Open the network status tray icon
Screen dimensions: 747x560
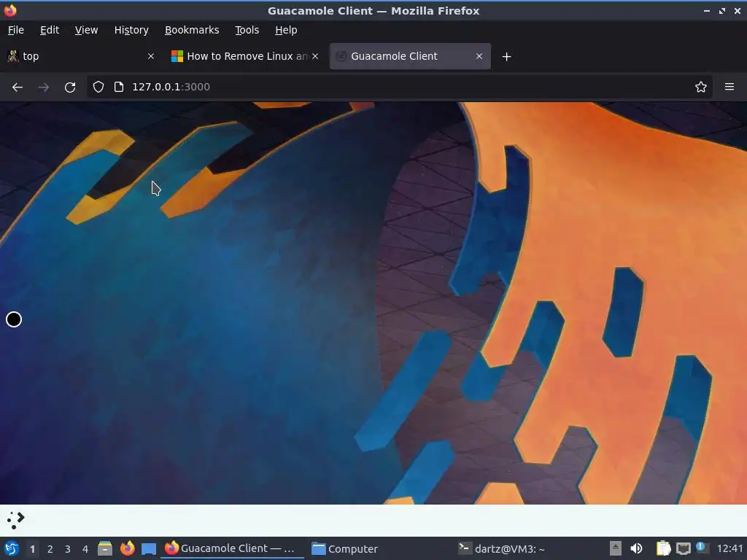coord(683,549)
